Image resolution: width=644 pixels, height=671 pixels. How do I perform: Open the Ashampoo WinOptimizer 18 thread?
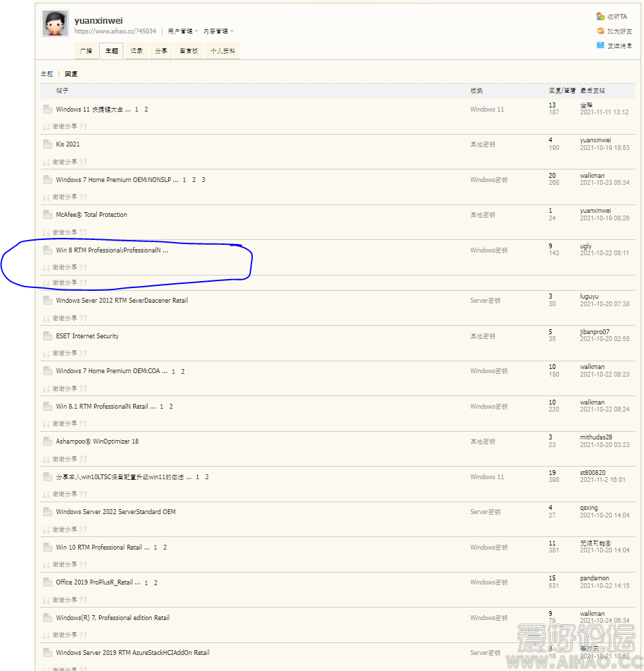pyautogui.click(x=97, y=442)
